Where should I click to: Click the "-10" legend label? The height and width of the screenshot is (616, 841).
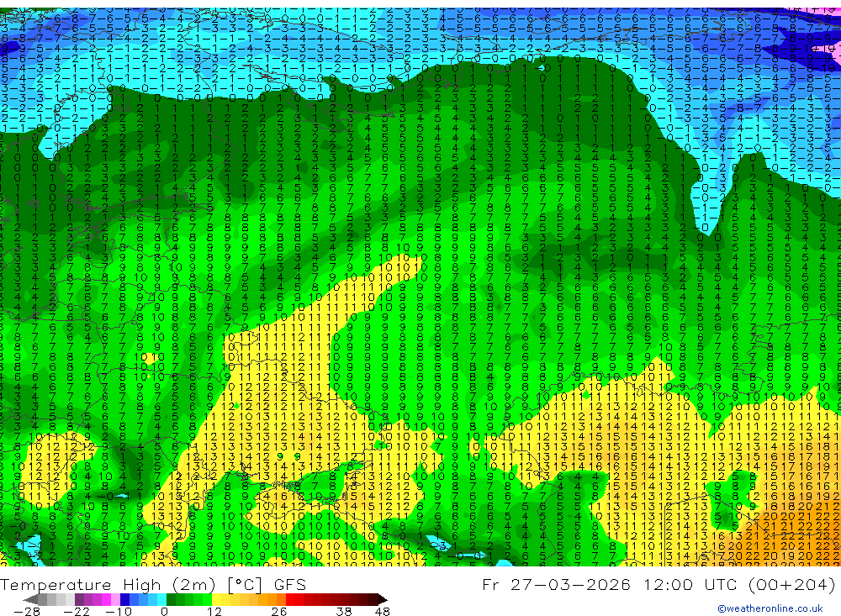119,611
